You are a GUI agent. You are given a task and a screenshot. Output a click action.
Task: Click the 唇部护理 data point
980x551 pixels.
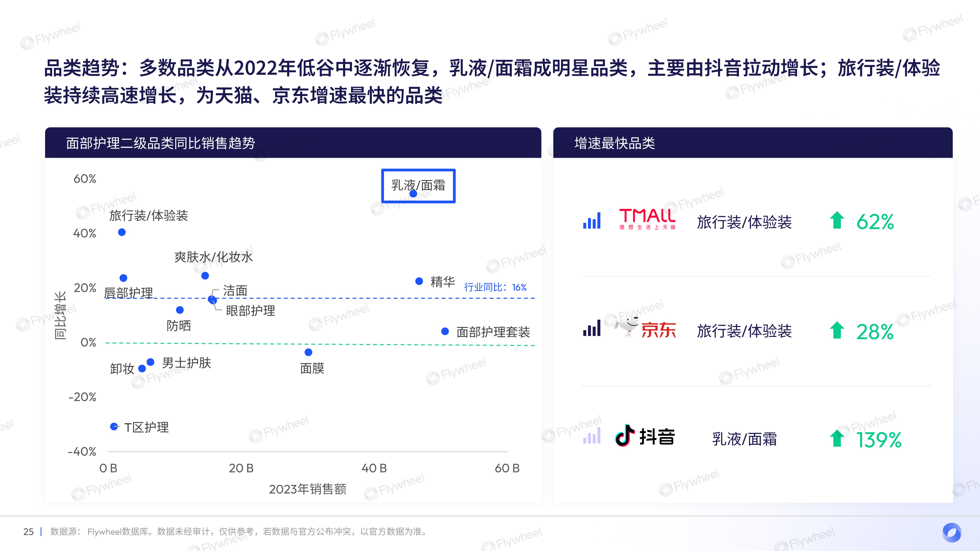coord(123,278)
